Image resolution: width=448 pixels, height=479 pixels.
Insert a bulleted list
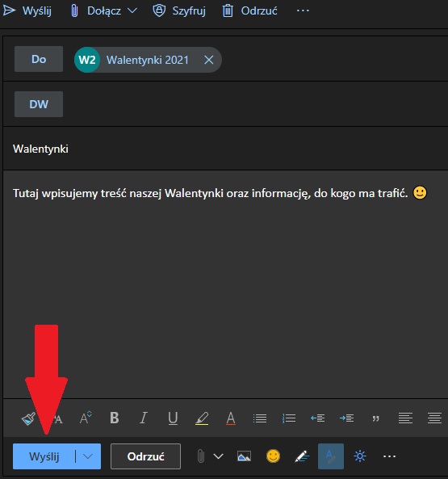click(260, 418)
